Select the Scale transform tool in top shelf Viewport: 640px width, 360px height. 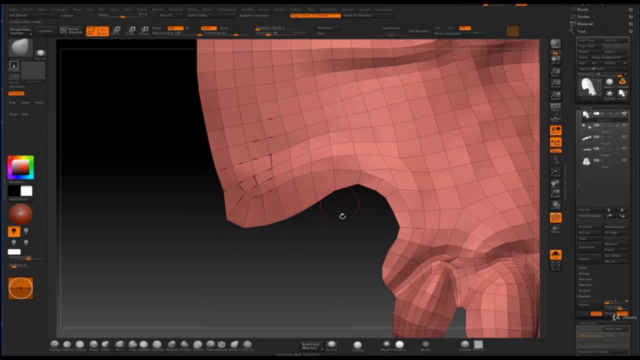(131, 31)
